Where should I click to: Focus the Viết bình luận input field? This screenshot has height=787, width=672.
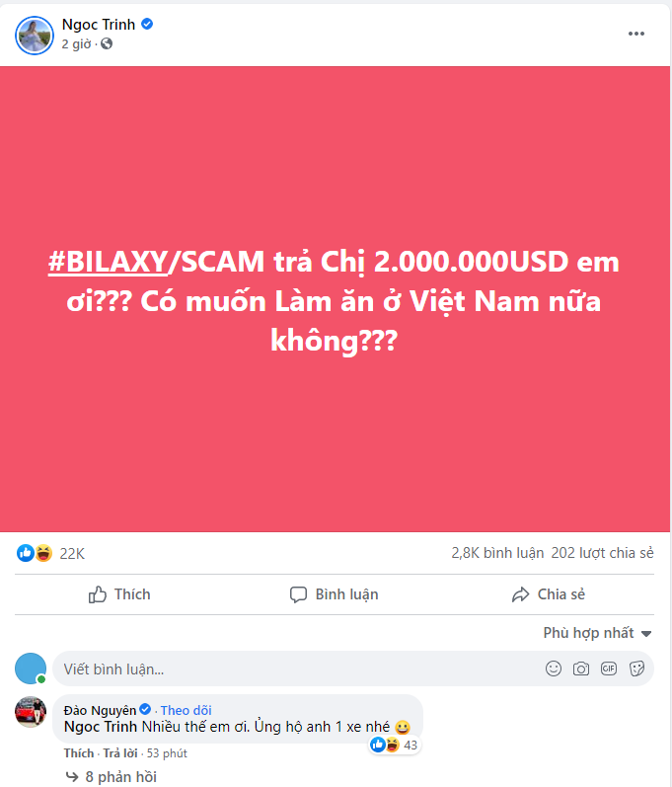coord(296,669)
